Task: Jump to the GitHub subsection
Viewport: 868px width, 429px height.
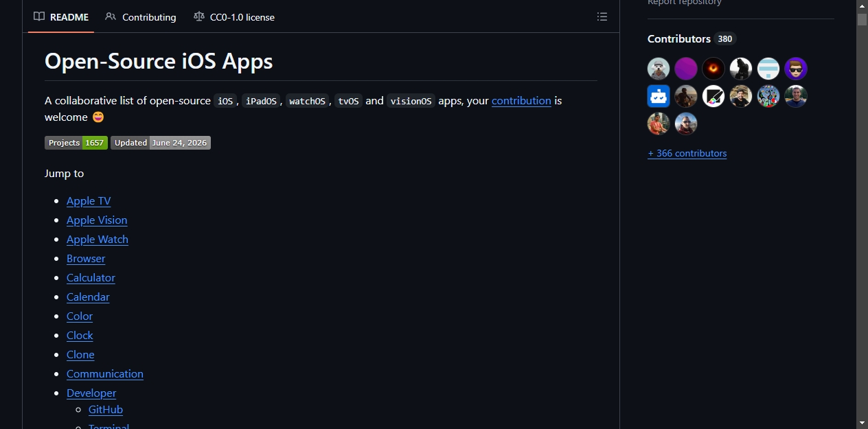Action: pos(106,410)
